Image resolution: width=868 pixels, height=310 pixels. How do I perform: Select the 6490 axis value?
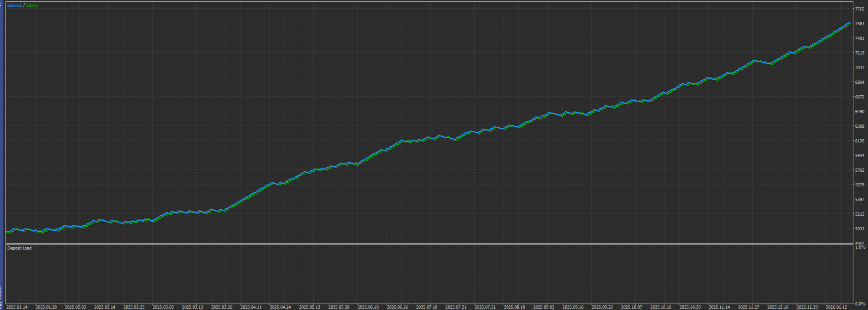[860, 112]
